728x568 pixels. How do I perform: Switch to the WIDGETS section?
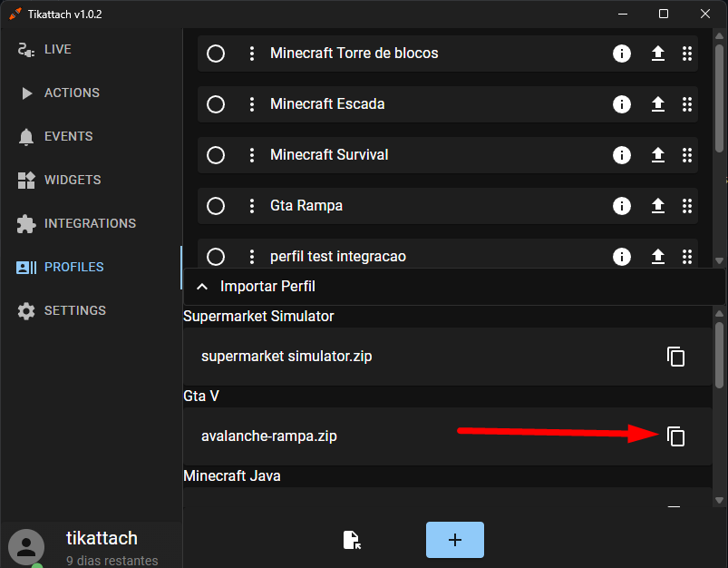pos(91,180)
